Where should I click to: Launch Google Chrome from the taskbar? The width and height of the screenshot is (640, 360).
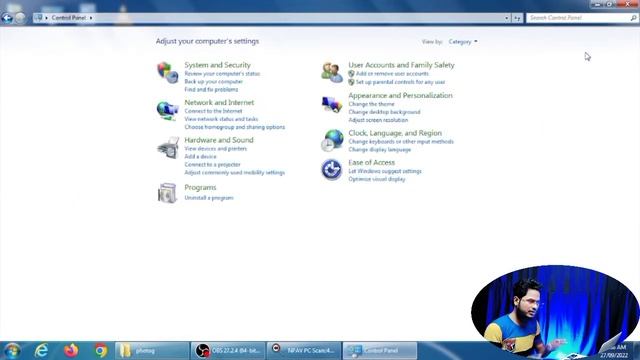click(101, 351)
